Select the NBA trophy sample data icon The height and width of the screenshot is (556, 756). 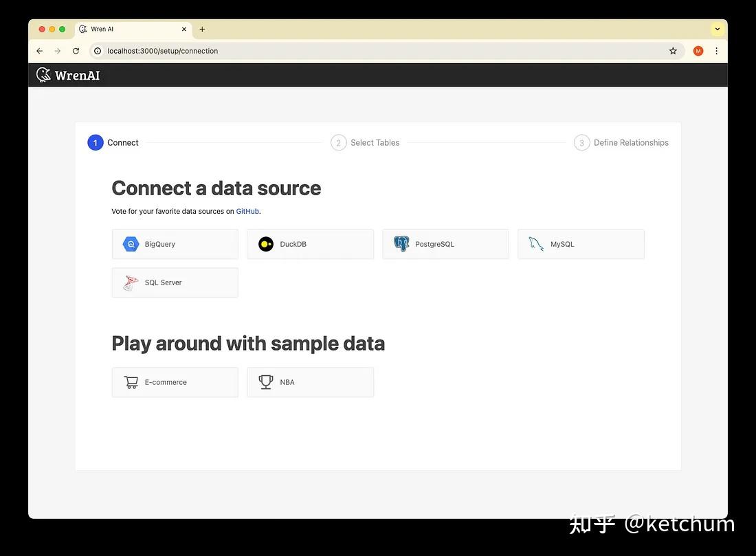(x=266, y=381)
